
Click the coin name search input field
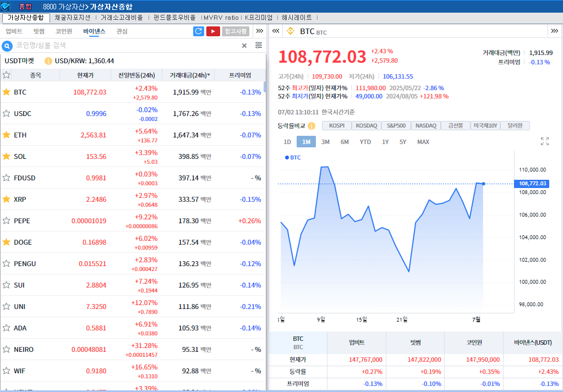tap(127, 46)
